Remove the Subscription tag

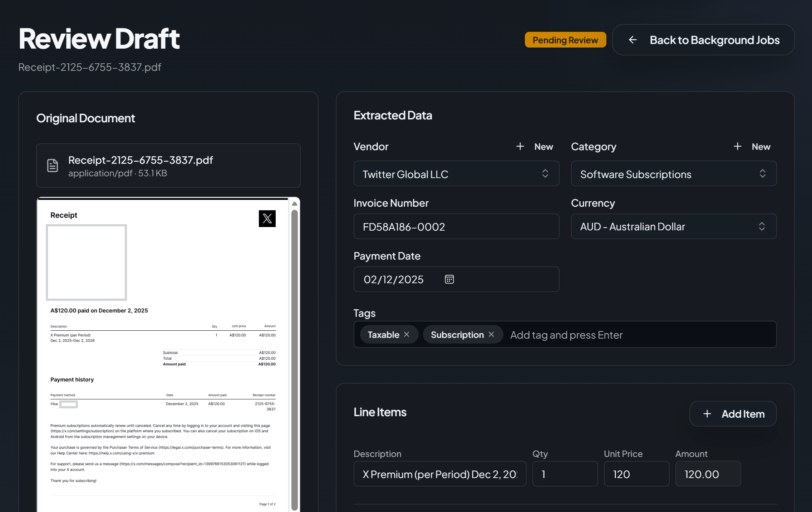[x=492, y=334]
